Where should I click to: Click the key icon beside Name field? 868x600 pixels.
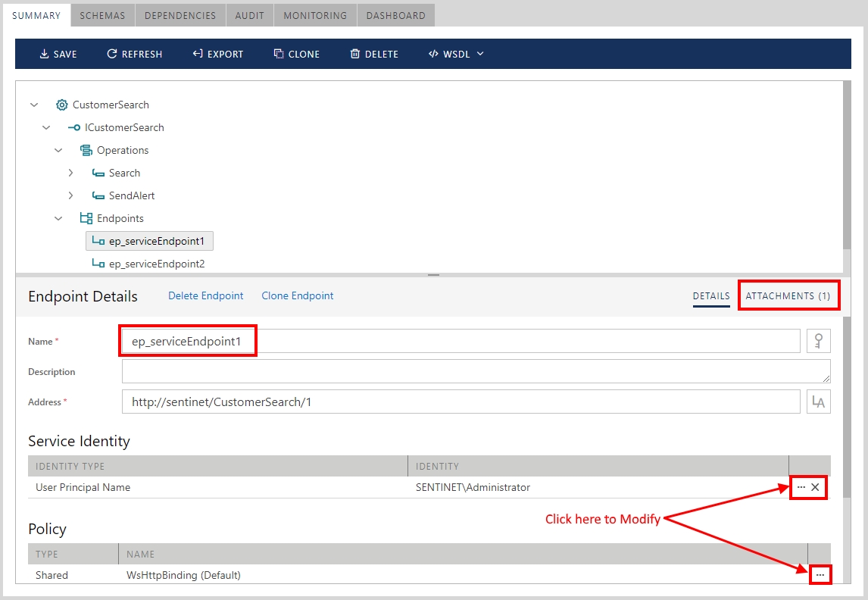tap(818, 342)
